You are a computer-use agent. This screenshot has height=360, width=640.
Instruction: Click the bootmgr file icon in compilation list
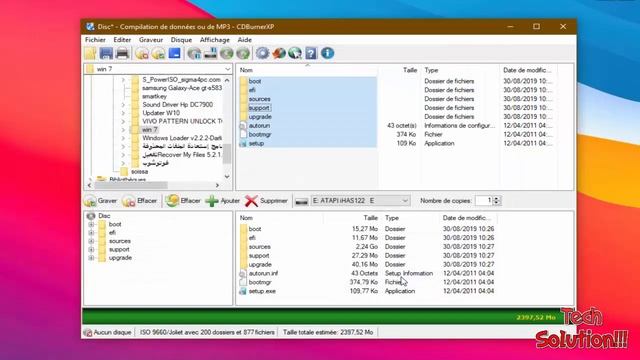pos(243,282)
